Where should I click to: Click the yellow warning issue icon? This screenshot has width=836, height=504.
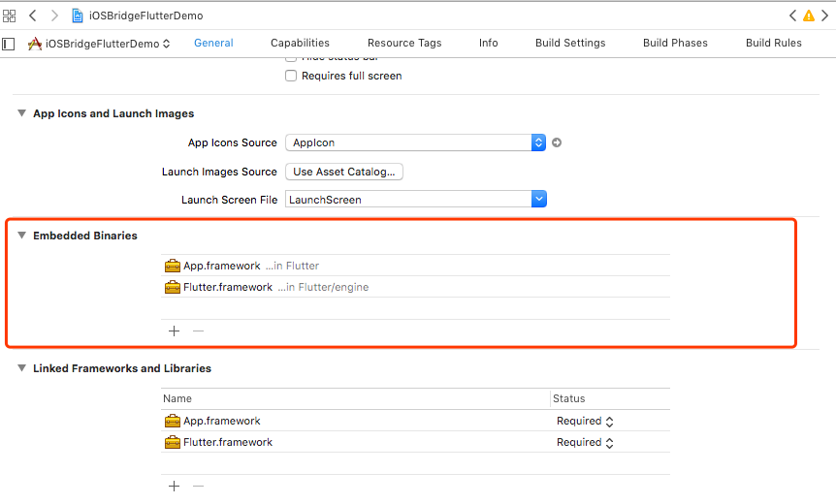[809, 16]
